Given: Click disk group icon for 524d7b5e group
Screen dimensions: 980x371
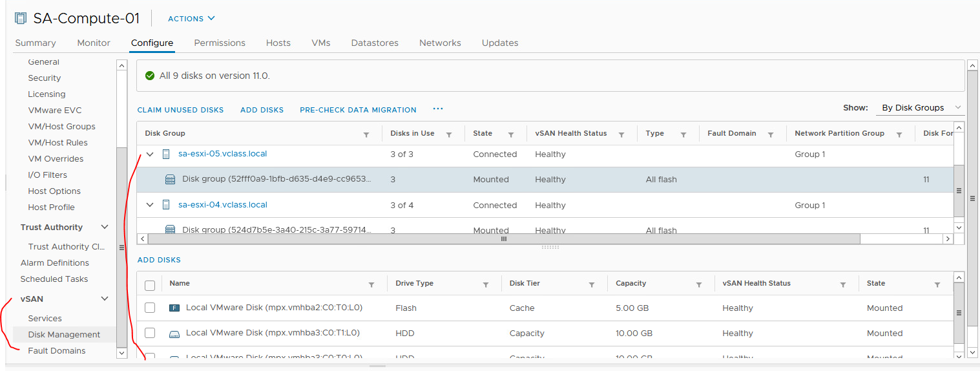Looking at the screenshot, I should pyautogui.click(x=171, y=229).
